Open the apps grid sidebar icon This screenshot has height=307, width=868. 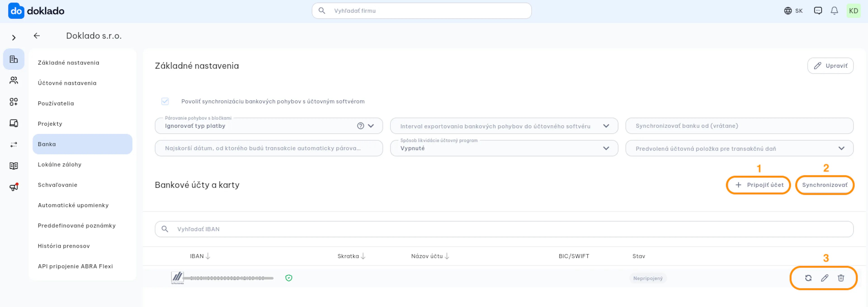14,102
